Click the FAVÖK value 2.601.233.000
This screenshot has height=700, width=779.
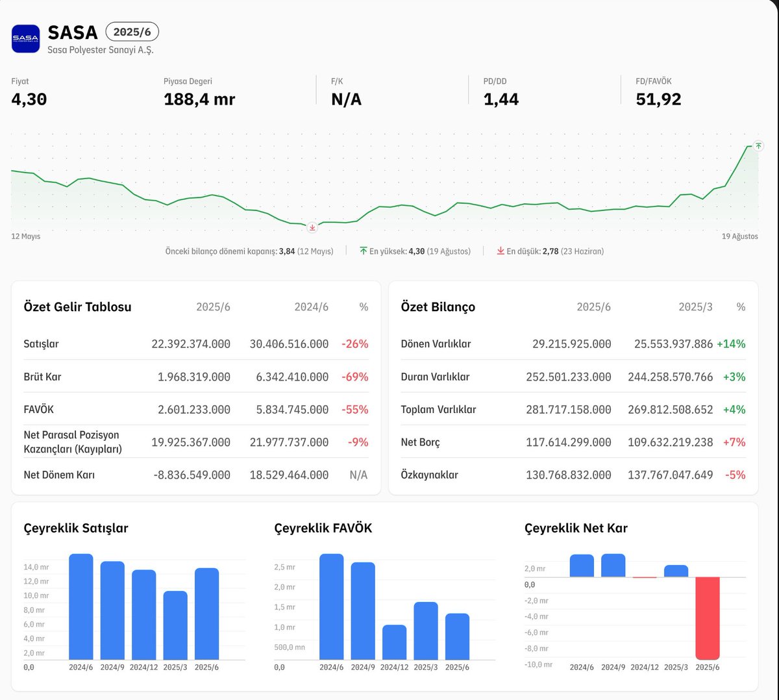tap(194, 410)
